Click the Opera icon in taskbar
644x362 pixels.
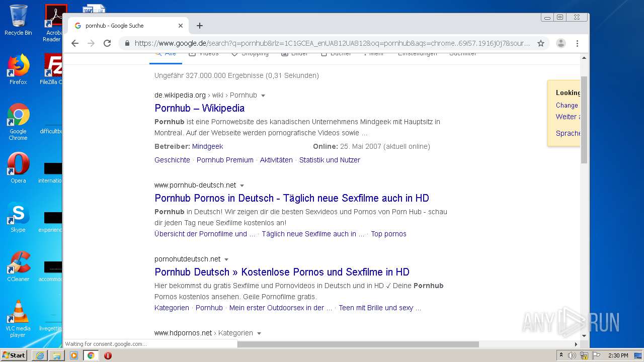click(x=108, y=355)
